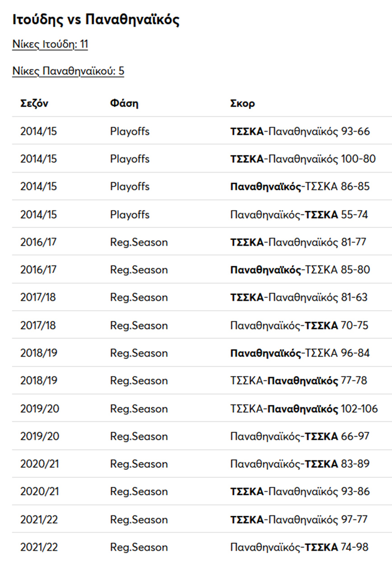Select the Παναθηναϊκός-ΤΣΣΚΑ 74-98 score
The image size is (392, 565).
pyautogui.click(x=299, y=547)
